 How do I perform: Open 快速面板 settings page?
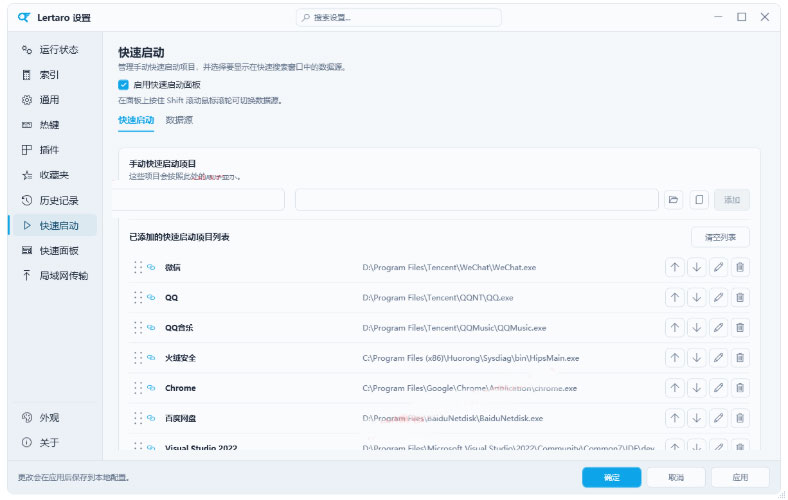(x=53, y=251)
